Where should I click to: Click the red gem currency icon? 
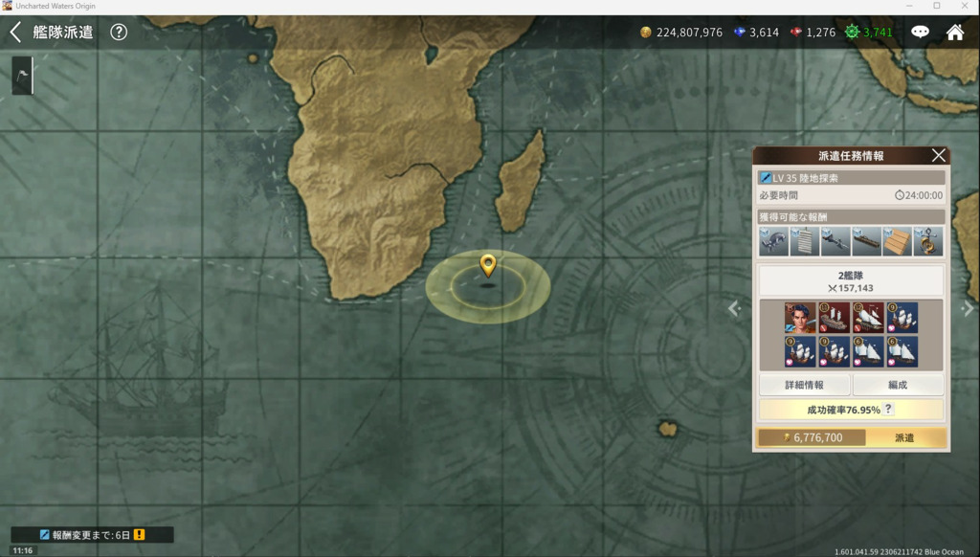[795, 32]
